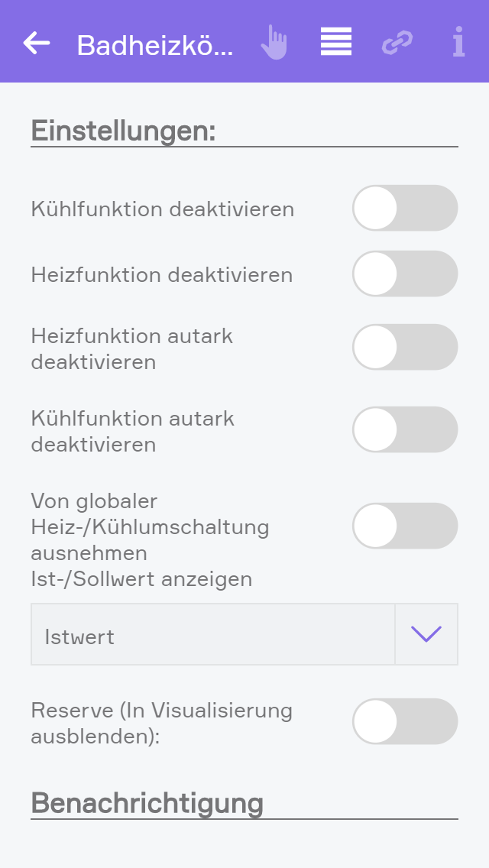This screenshot has height=868, width=489.
Task: Click the Kühlfunktion deaktivieren label
Action: 163,209
